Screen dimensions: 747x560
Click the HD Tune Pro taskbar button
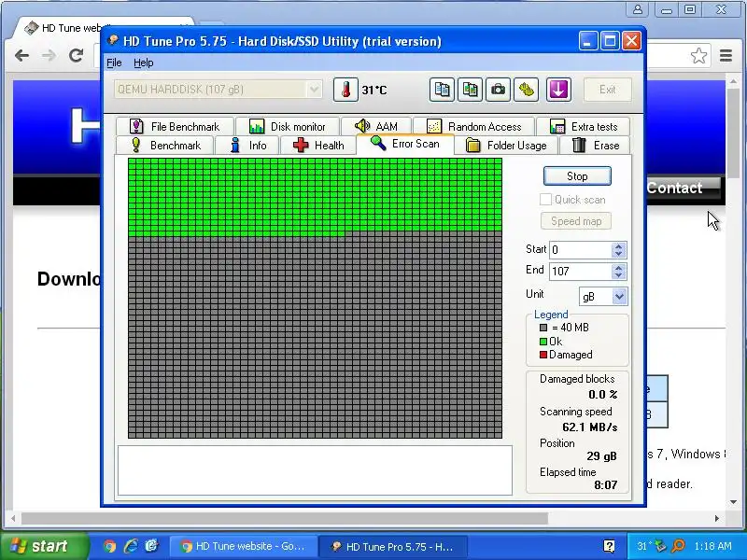(391, 546)
